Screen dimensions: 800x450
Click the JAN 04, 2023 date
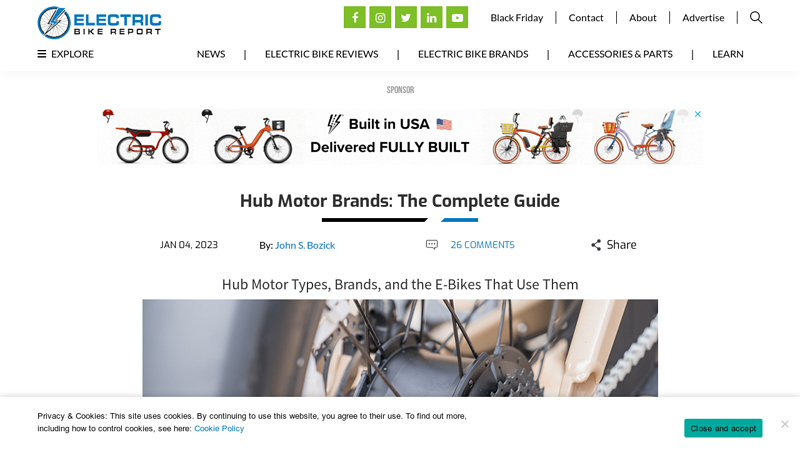click(x=189, y=245)
